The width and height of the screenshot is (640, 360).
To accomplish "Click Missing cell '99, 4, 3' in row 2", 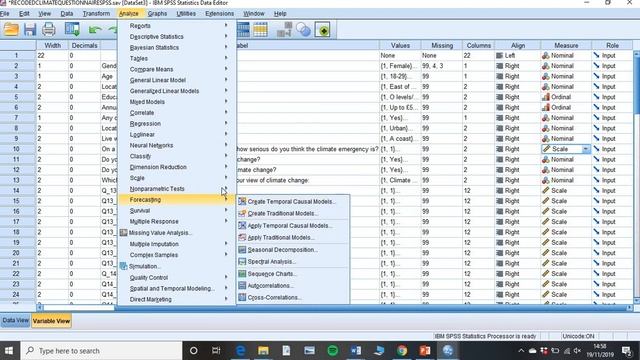I will [x=442, y=66].
